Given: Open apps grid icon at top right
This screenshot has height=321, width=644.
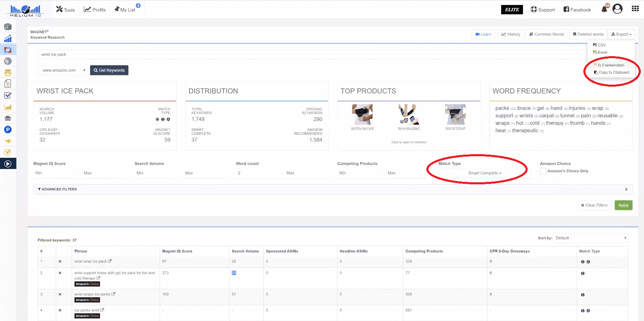Looking at the screenshot, I should (635, 9).
